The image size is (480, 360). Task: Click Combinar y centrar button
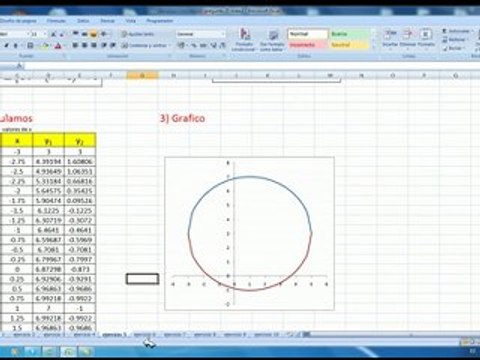point(146,45)
